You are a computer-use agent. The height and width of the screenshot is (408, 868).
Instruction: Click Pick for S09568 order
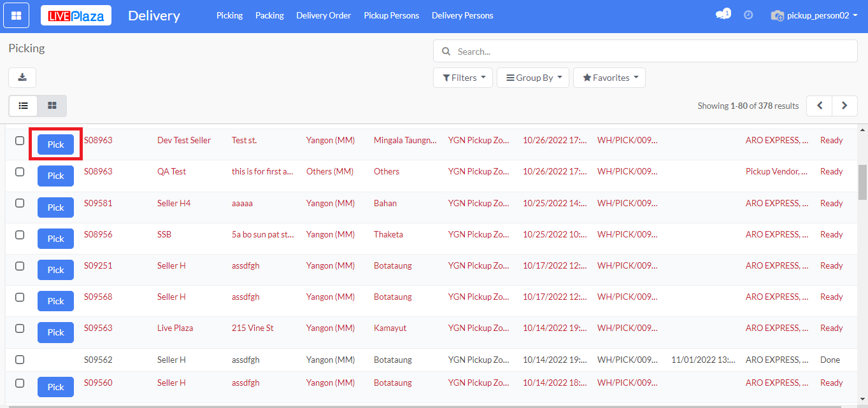(x=55, y=301)
